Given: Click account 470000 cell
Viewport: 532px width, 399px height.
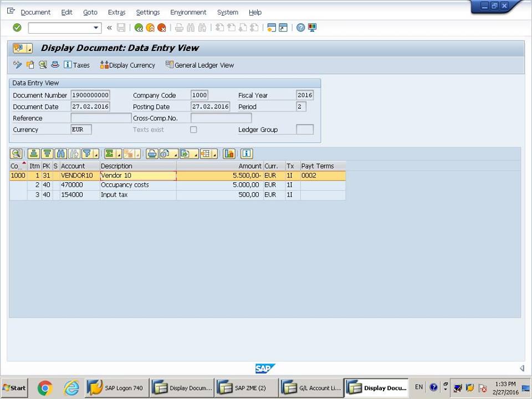Looking at the screenshot, I should pos(80,185).
